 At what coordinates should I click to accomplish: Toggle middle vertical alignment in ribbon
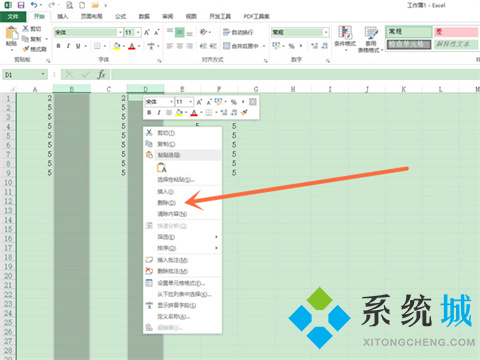tap(180, 32)
